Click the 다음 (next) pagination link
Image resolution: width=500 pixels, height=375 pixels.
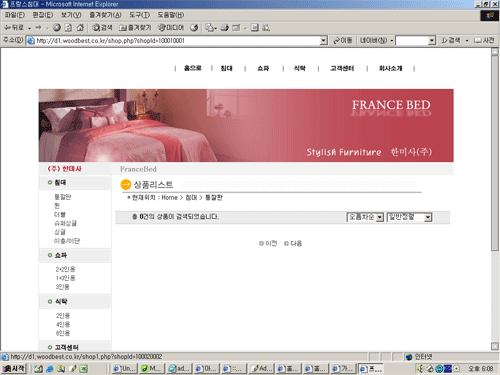[x=293, y=243]
